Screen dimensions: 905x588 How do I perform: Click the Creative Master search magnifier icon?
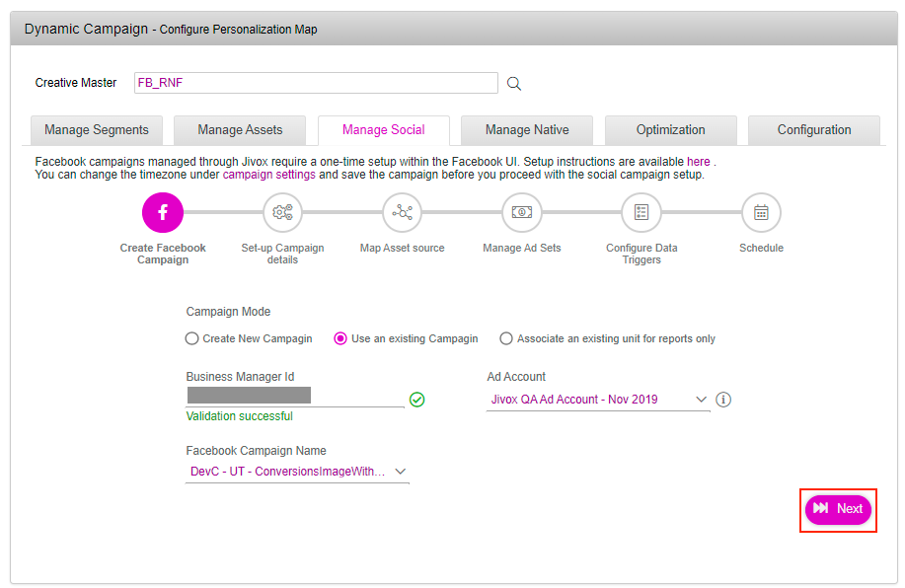coord(513,84)
